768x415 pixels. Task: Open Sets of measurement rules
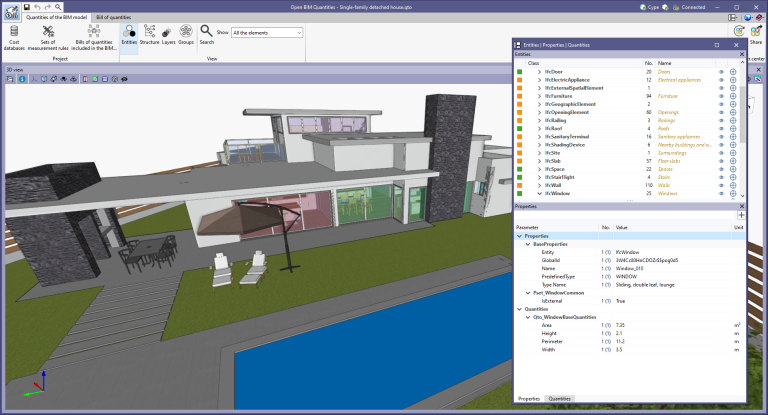(x=48, y=37)
